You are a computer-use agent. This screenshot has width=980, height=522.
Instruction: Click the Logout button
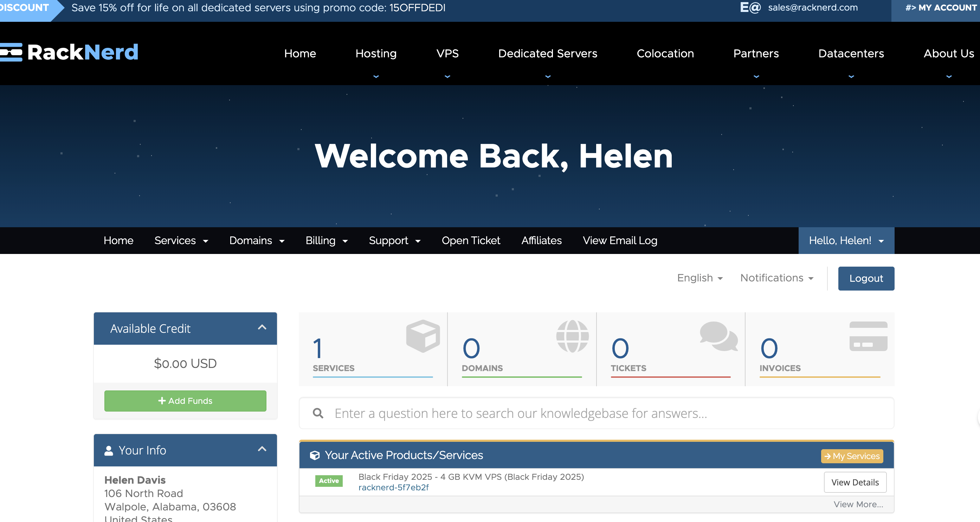click(x=866, y=278)
